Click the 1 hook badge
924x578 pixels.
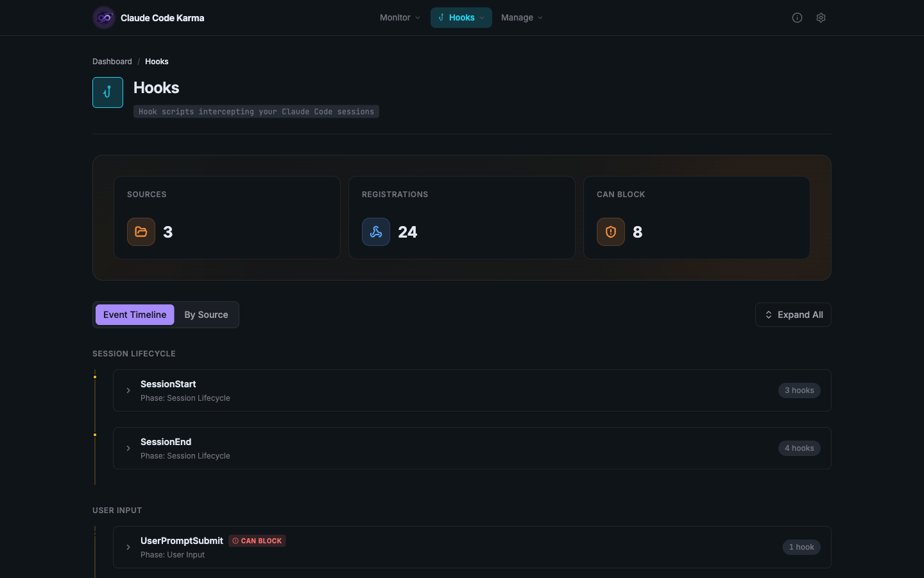click(x=801, y=547)
